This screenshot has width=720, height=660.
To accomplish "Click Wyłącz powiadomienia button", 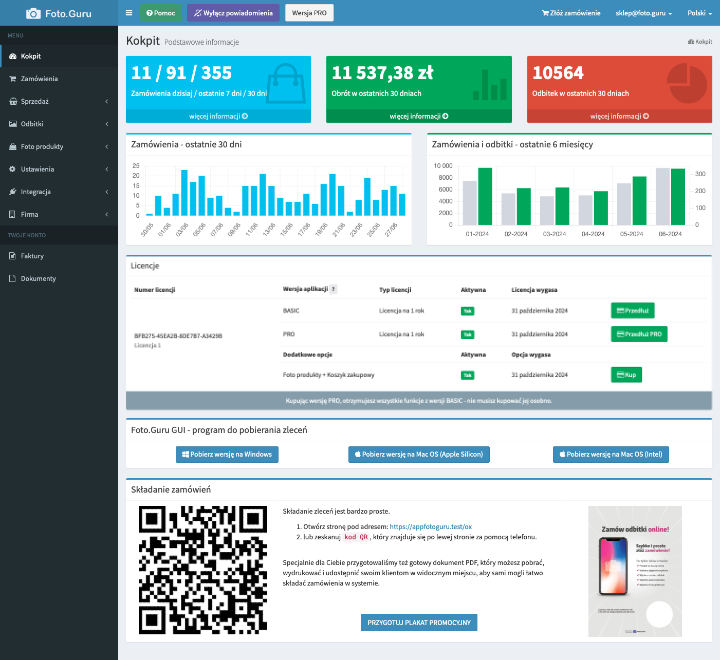I will 233,13.
